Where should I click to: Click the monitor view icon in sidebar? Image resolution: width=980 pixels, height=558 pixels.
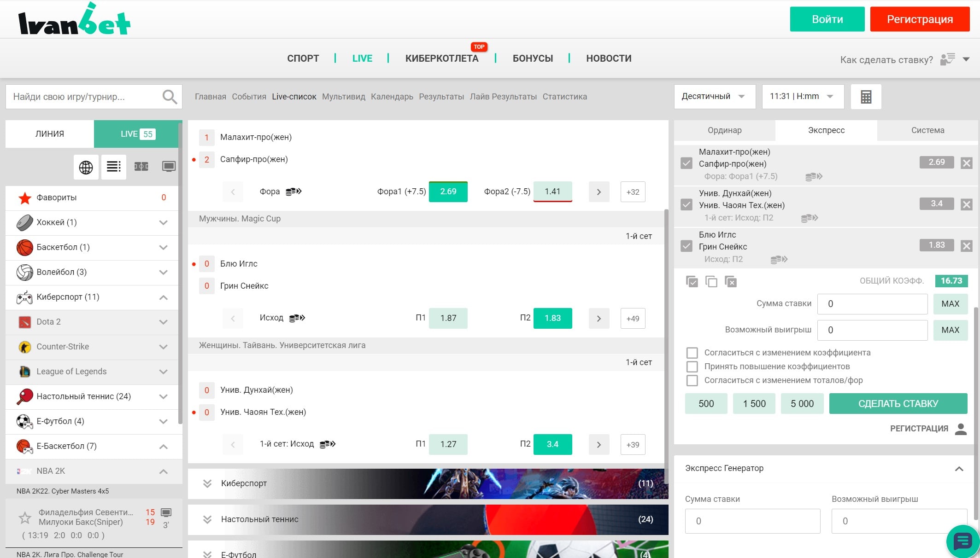(x=169, y=167)
